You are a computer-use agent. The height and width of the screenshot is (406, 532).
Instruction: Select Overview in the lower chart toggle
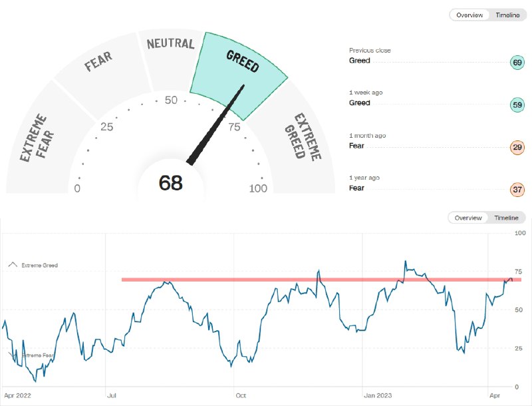468,218
